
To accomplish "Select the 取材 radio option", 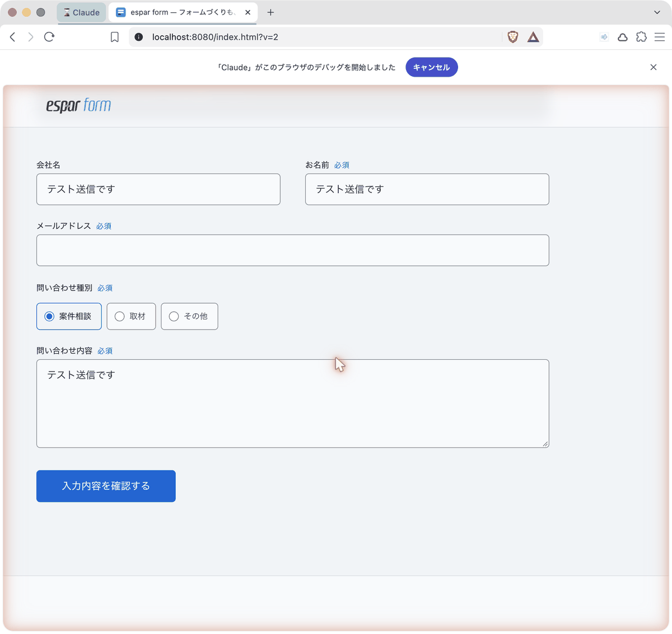I will pos(131,316).
